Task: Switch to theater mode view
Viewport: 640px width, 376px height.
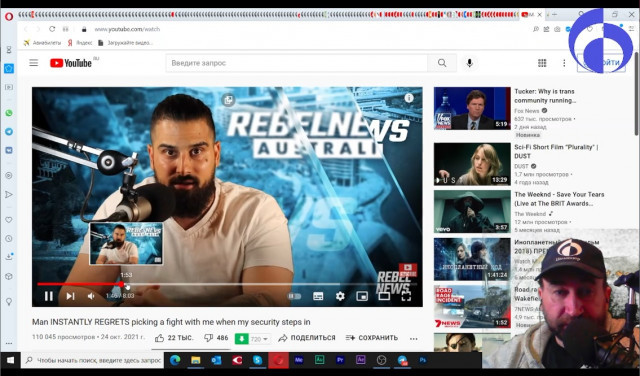Action: click(x=384, y=296)
